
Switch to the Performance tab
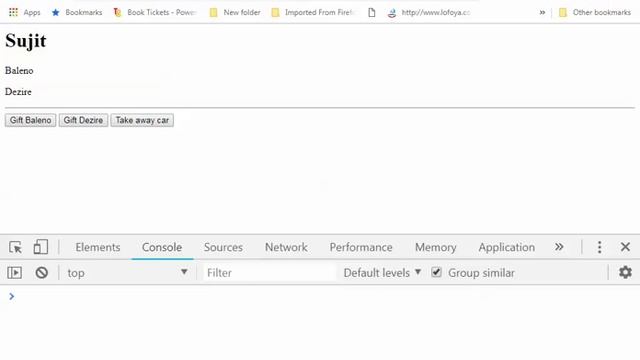[x=361, y=247]
